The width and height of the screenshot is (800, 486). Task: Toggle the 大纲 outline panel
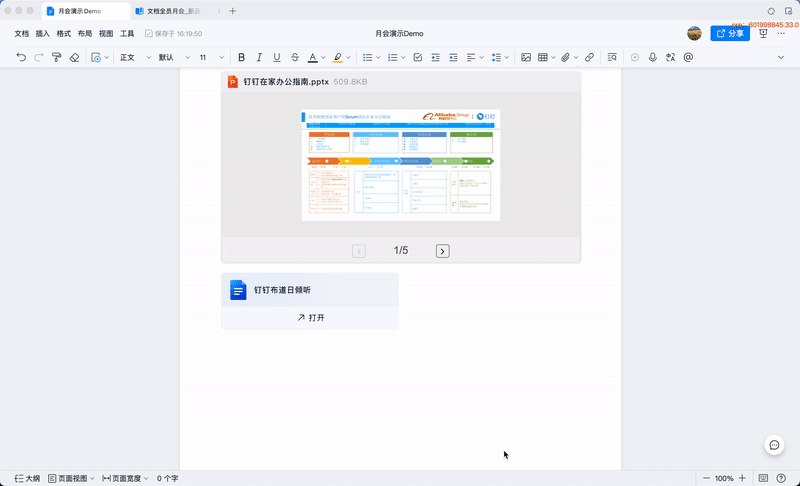pyautogui.click(x=28, y=478)
